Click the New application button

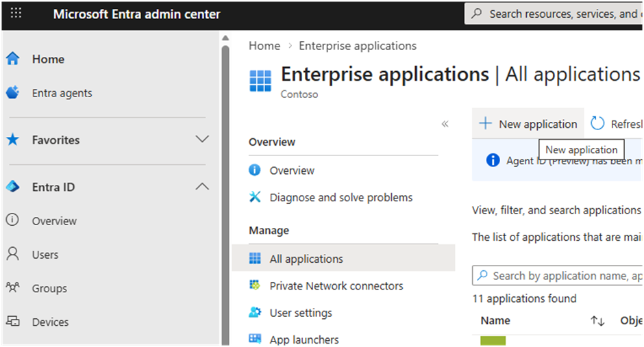pos(528,124)
